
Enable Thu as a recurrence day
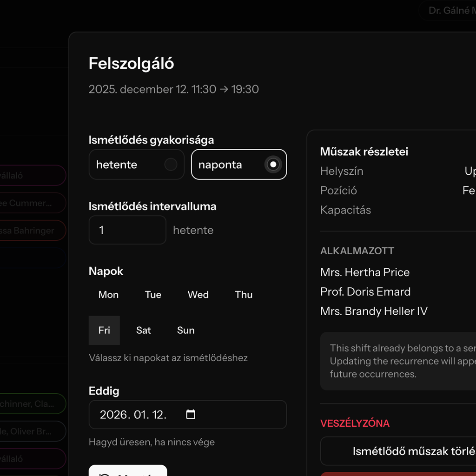pyautogui.click(x=244, y=295)
